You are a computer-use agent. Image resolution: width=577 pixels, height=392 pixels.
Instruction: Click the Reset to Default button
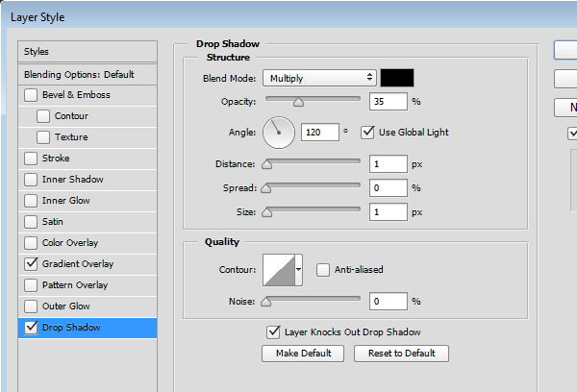(401, 354)
